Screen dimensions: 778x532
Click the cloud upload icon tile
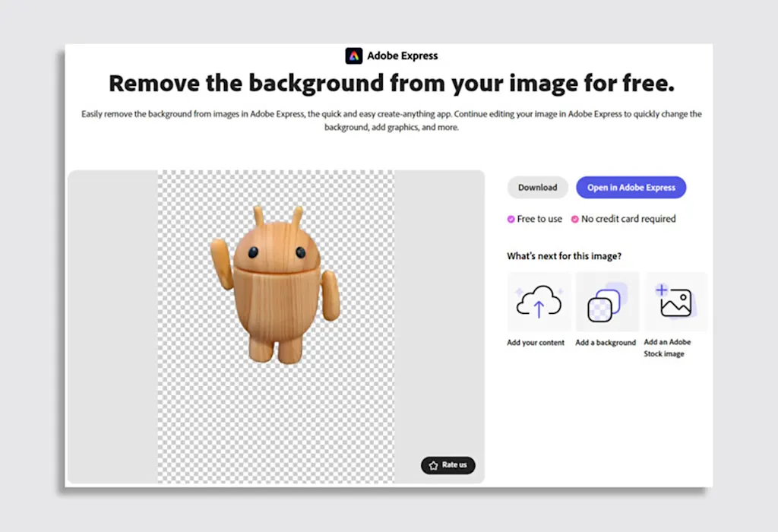[x=539, y=302]
